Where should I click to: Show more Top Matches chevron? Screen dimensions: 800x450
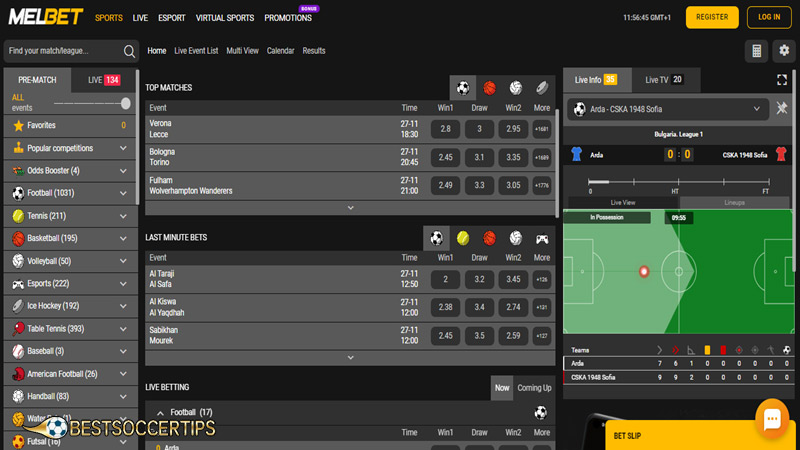point(351,208)
